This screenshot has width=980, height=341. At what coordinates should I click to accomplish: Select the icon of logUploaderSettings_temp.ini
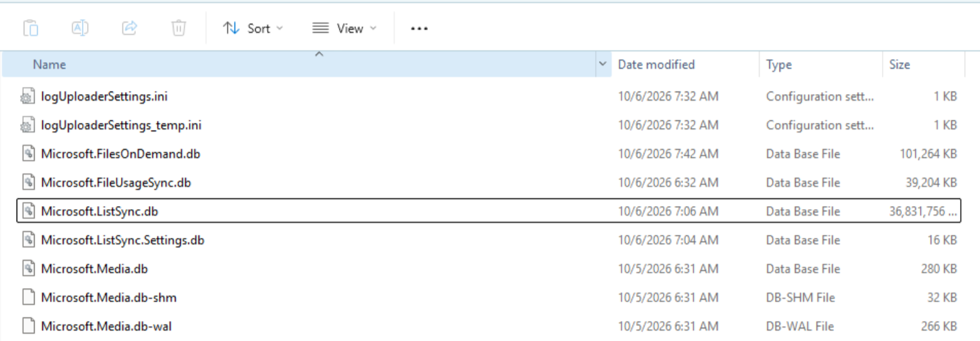tap(28, 125)
